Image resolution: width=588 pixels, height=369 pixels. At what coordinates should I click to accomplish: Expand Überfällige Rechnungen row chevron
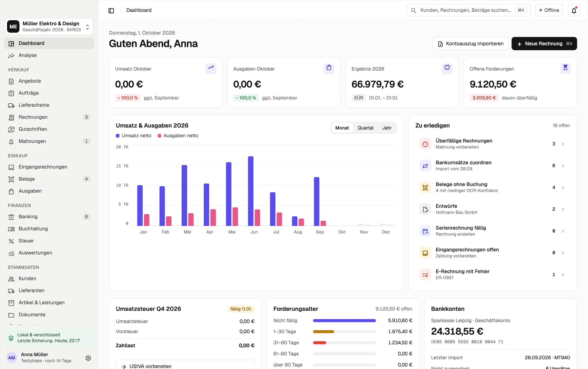point(563,144)
